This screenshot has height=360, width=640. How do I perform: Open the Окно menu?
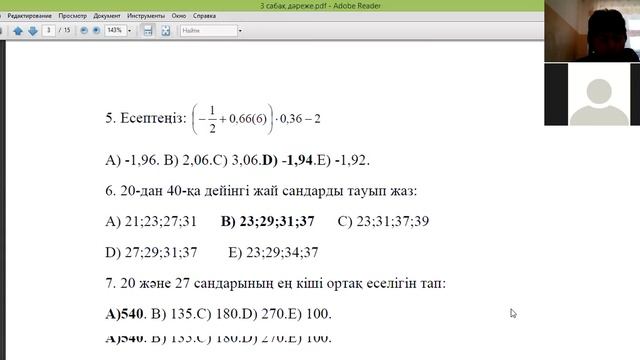179,16
